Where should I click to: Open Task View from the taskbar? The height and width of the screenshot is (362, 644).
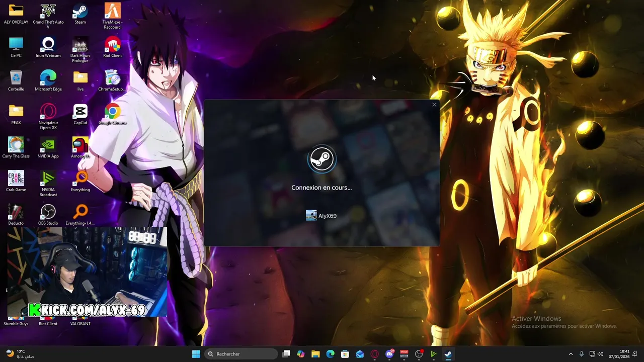pos(286,354)
